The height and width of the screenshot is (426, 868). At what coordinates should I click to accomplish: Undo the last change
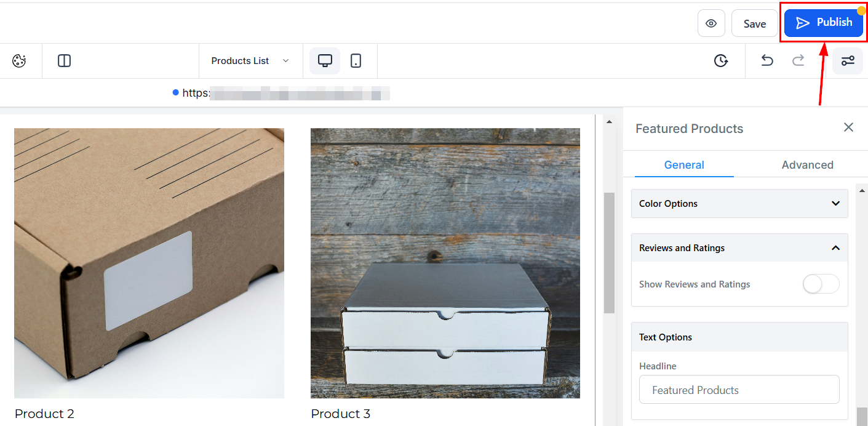(x=766, y=61)
